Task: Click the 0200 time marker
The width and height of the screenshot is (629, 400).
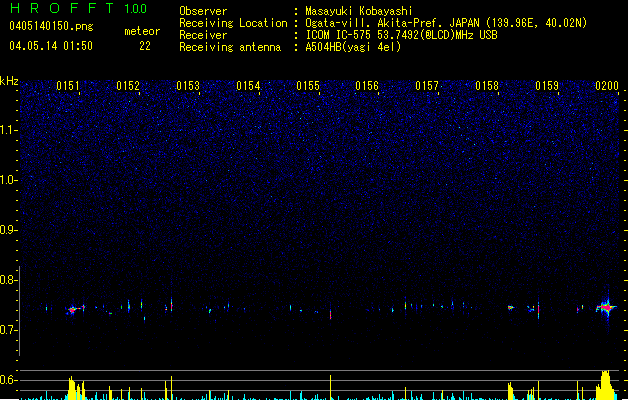Action: tap(607, 86)
